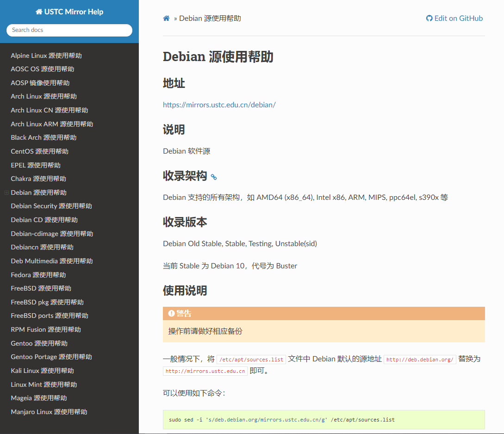Image resolution: width=504 pixels, height=434 pixels.
Task: Navigate to Chakra 源使用帮助
Action: pyautogui.click(x=38, y=179)
